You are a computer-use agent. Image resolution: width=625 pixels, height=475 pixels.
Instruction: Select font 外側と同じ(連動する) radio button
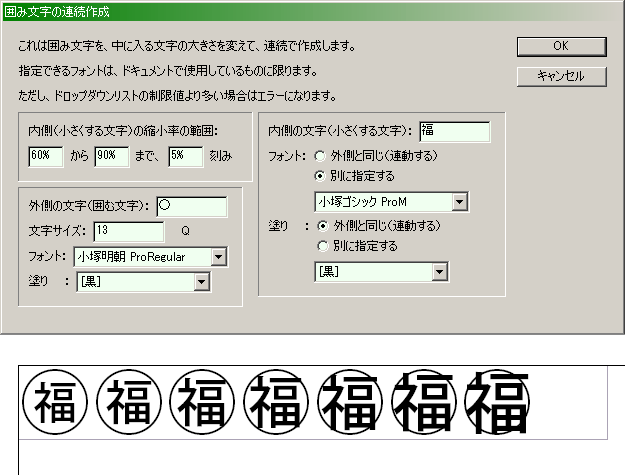coord(320,156)
